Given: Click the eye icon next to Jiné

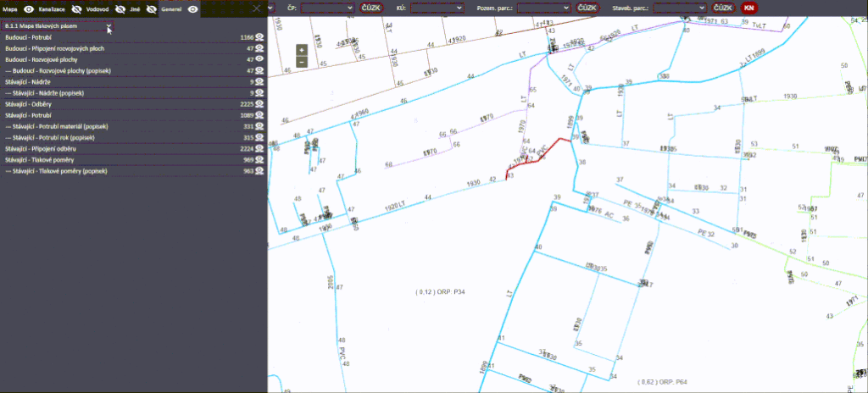Looking at the screenshot, I should (151, 8).
